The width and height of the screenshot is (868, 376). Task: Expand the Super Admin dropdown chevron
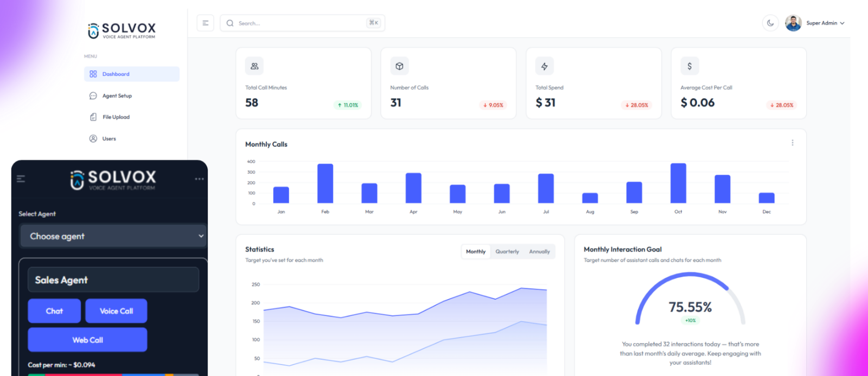click(843, 23)
